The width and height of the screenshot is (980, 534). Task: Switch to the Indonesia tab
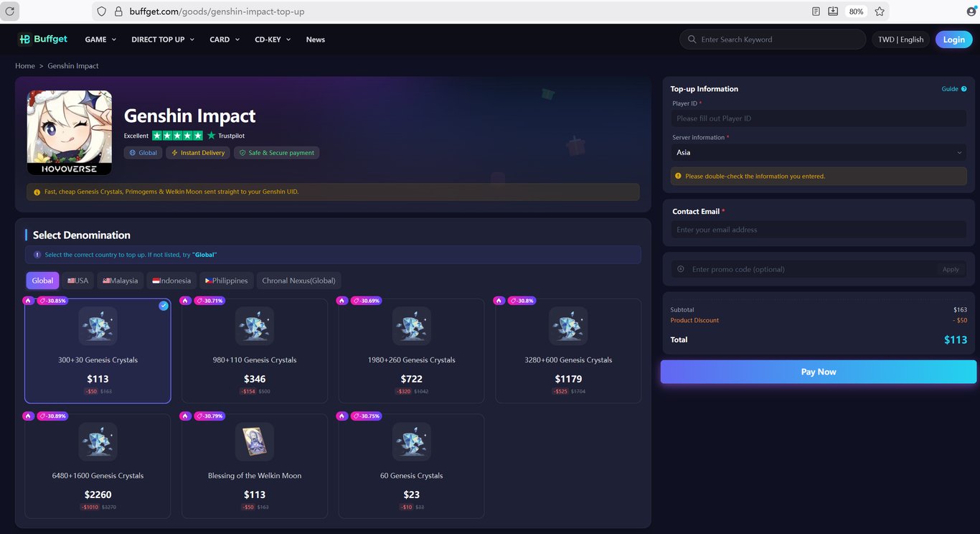click(x=171, y=281)
